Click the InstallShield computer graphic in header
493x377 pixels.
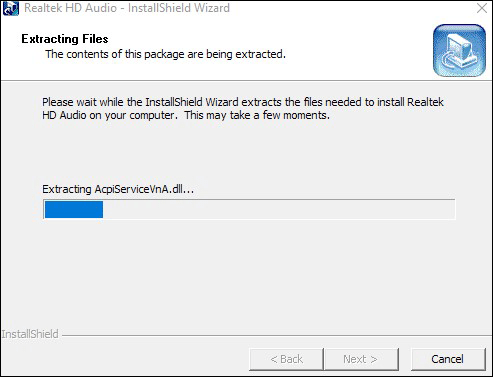click(x=459, y=50)
